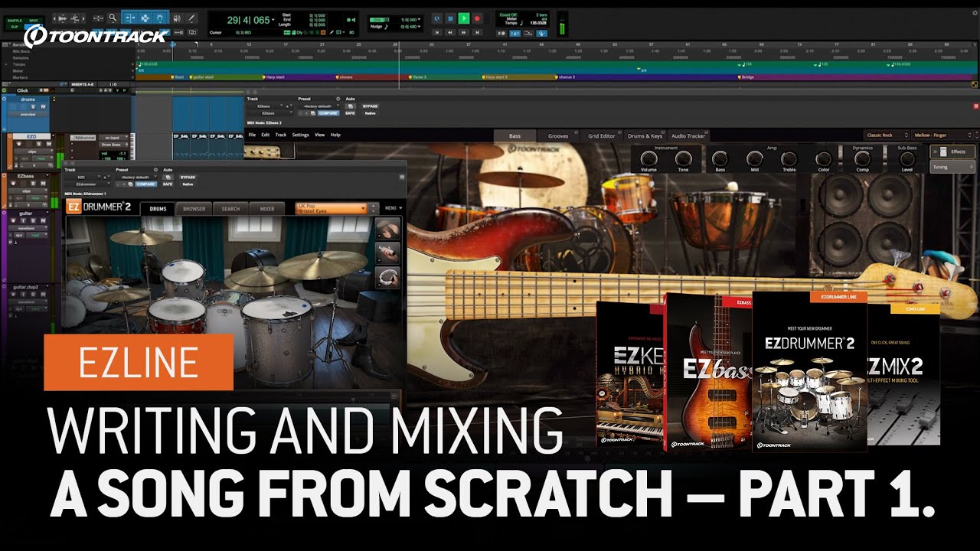Click the Record transport button
The image size is (980, 551).
pyautogui.click(x=477, y=18)
